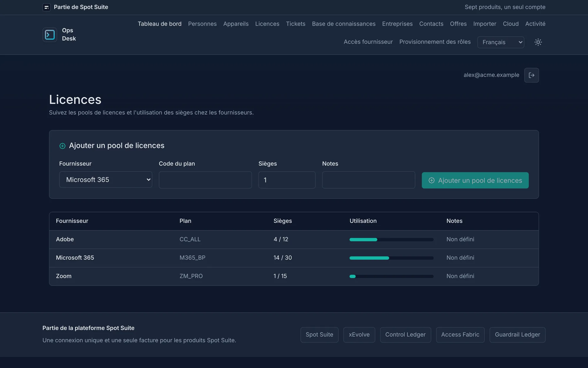Open the Licences menu item
This screenshot has width=588, height=368.
[267, 24]
